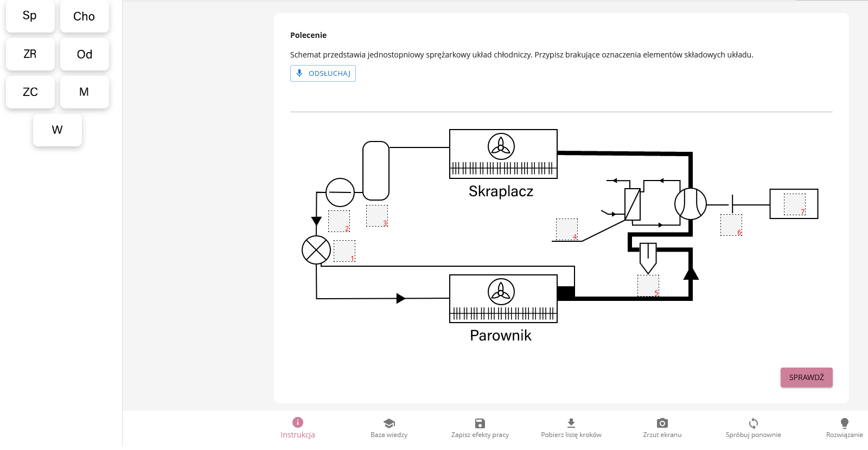Choose the ZC label tile
868x450 pixels.
[x=30, y=92]
